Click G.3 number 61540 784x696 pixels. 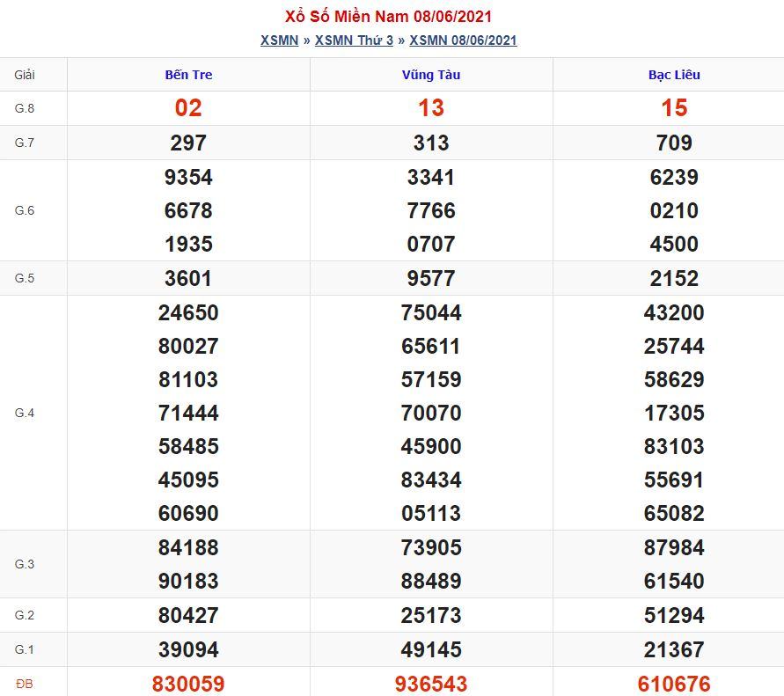tap(674, 581)
